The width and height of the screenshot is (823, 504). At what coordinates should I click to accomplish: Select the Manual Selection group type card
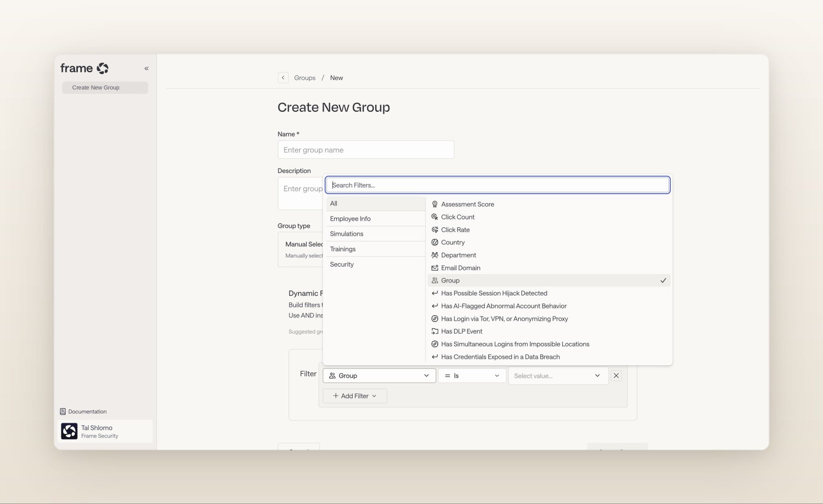pyautogui.click(x=300, y=250)
